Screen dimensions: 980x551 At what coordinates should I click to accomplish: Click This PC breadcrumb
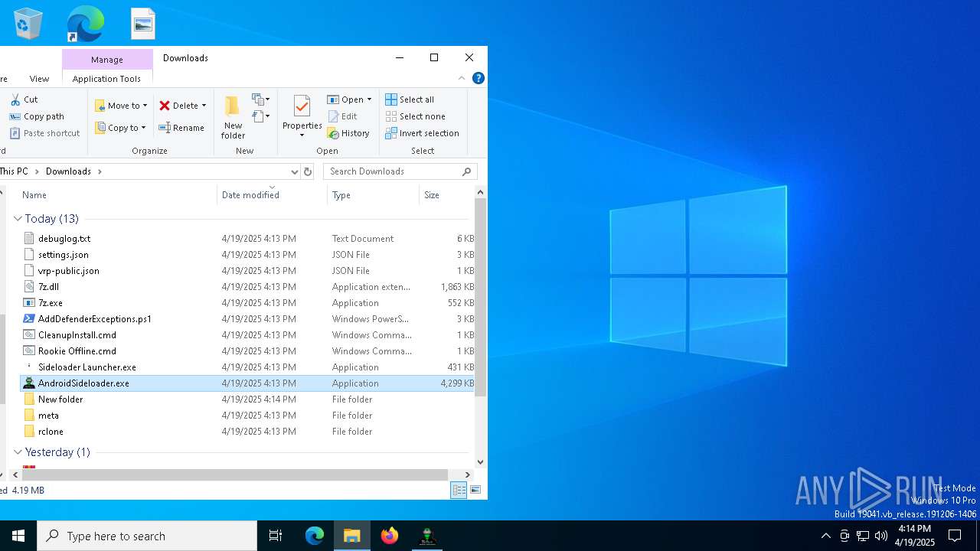click(x=14, y=171)
